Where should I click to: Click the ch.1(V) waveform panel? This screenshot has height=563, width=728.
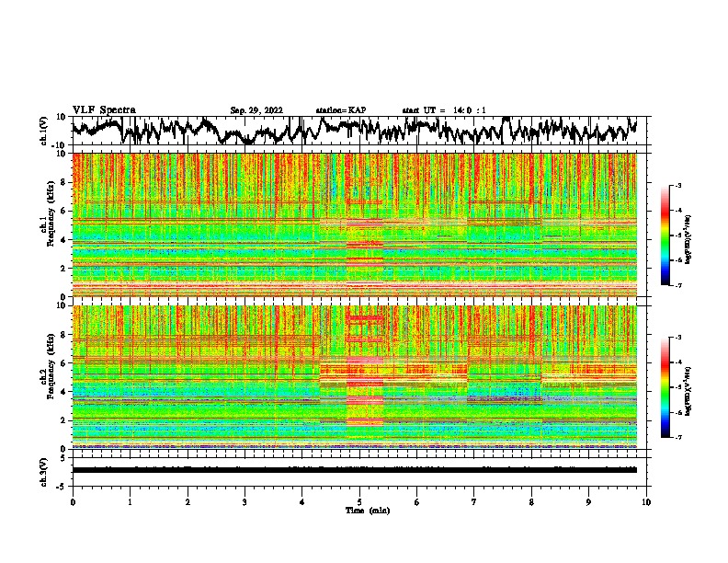(x=361, y=131)
